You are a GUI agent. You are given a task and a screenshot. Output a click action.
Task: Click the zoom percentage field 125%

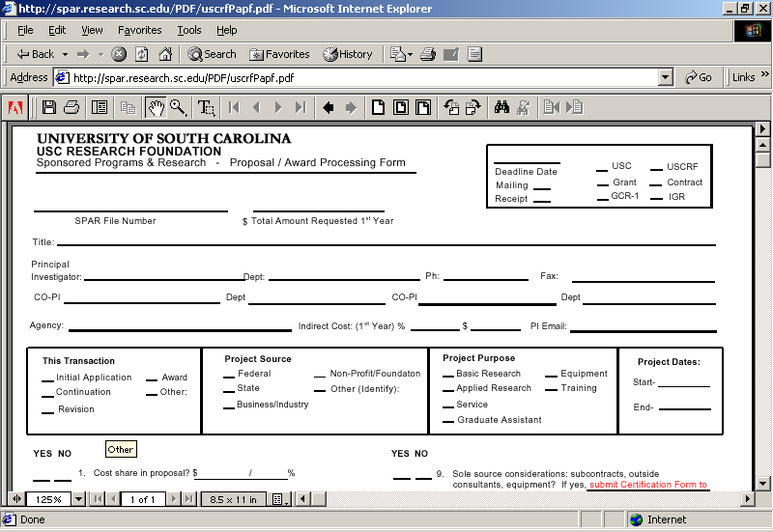[x=48, y=499]
